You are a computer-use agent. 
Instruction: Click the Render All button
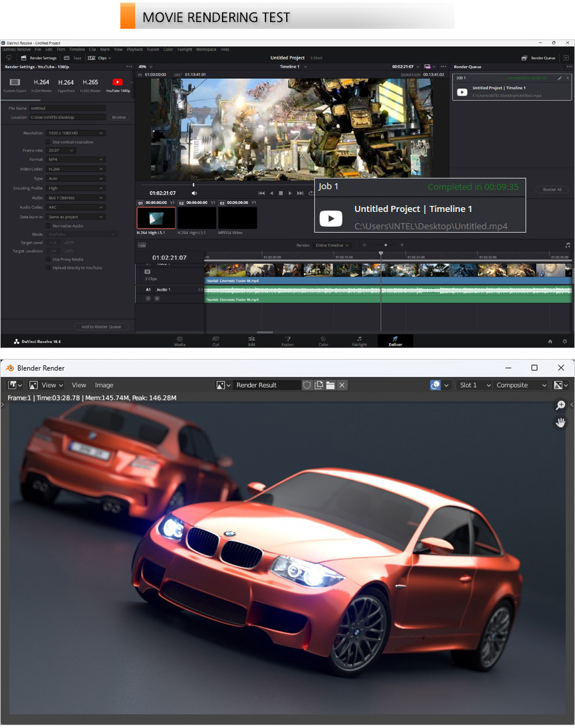(552, 189)
